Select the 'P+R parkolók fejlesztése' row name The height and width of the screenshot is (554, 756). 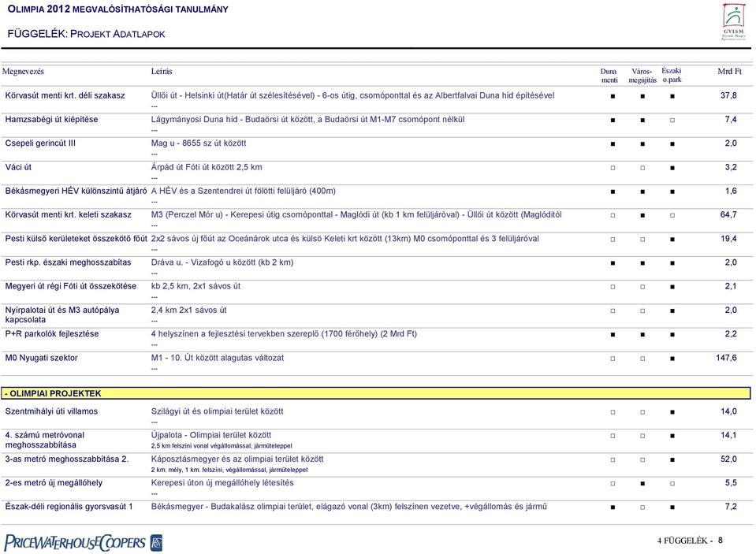[x=52, y=333]
